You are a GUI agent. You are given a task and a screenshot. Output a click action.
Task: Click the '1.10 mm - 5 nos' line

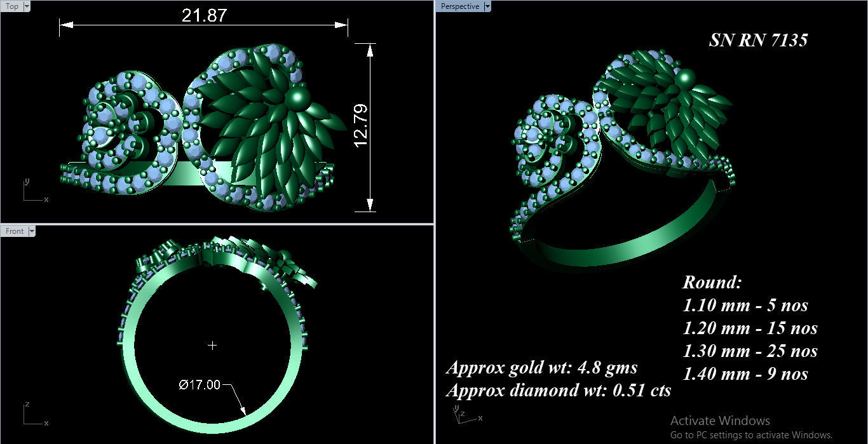[x=745, y=306]
